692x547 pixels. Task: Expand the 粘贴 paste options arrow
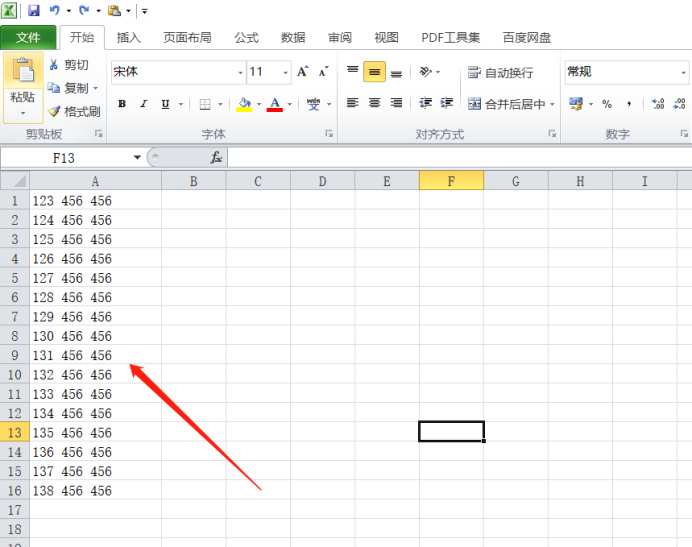(23, 113)
